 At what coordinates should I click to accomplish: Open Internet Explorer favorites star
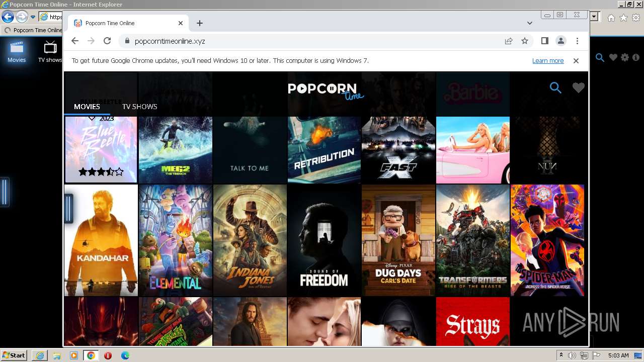[624, 18]
